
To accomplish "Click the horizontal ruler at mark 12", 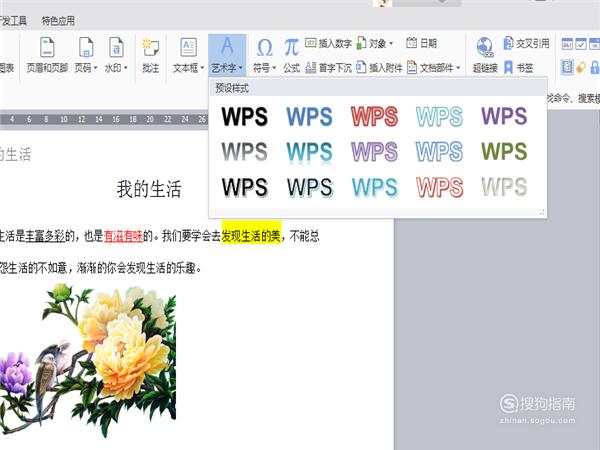I will (x=81, y=119).
